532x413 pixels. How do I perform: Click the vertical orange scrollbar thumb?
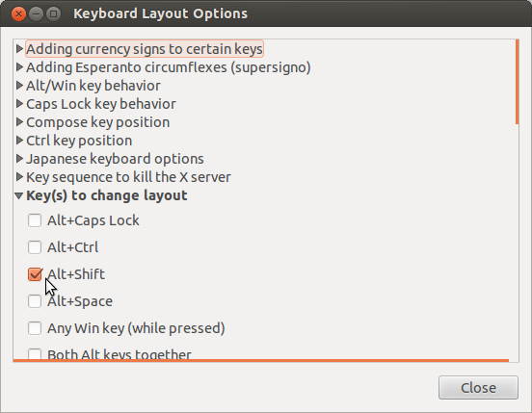[x=518, y=82]
